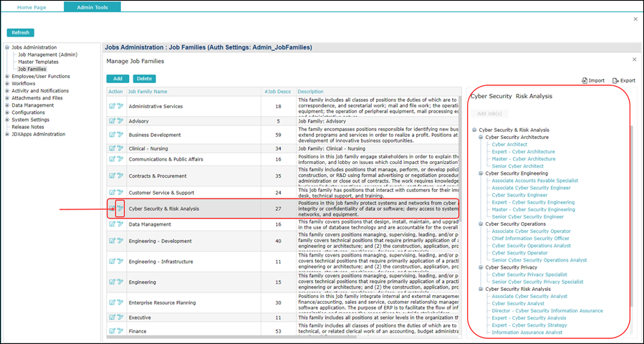
Task: Click edit icon for Contracts & Procurement
Action: pyautogui.click(x=112, y=175)
